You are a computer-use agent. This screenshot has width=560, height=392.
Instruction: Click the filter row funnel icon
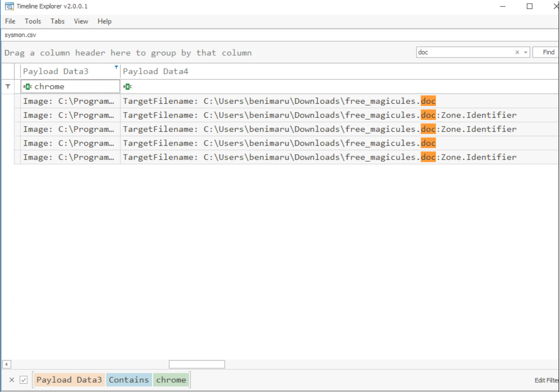[8, 86]
